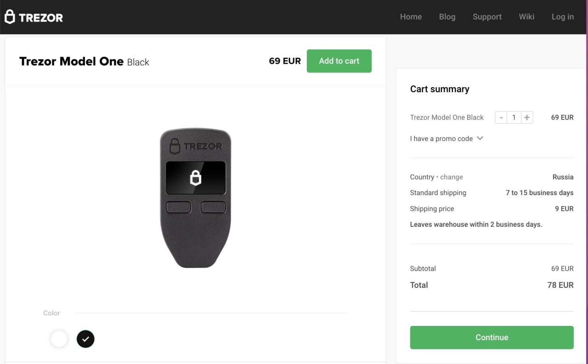Screen dimensions: 588x364
Task: Click the Trezor padlock logo icon
Action: click(10, 17)
